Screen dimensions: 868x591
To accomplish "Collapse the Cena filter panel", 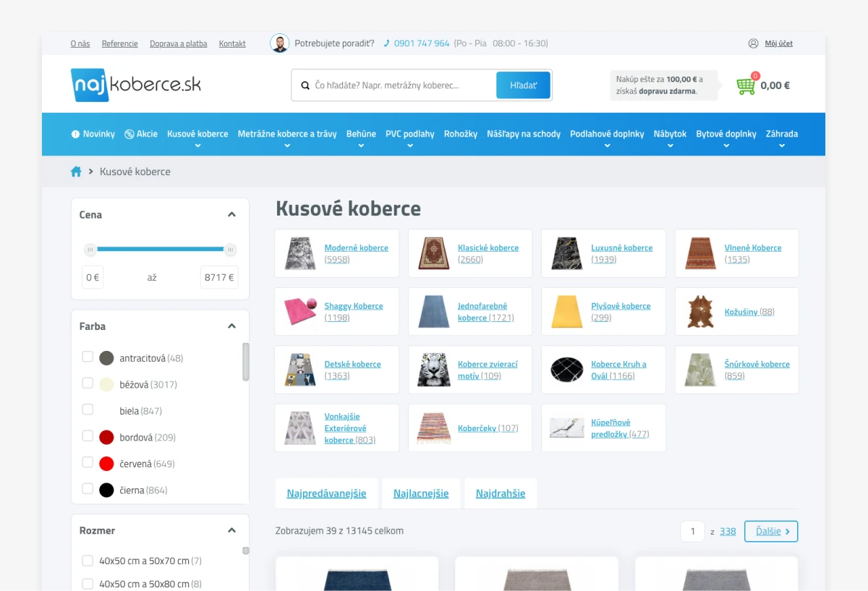I will click(x=231, y=215).
